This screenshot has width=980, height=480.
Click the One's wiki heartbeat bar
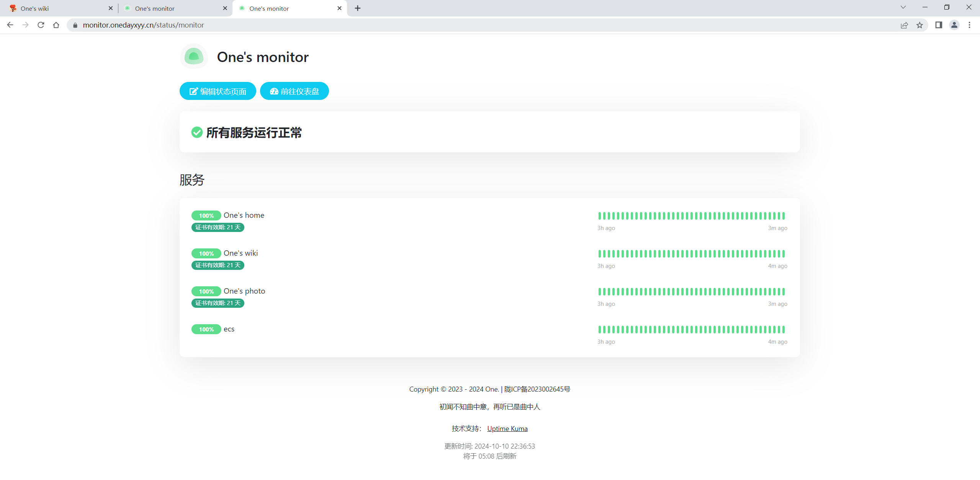(x=692, y=254)
